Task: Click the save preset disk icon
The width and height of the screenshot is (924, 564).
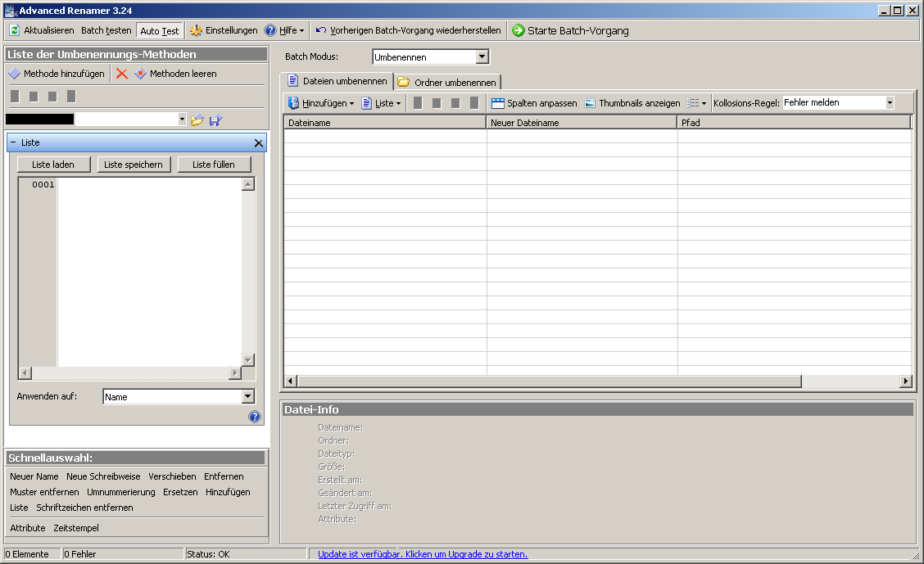Action: (215, 120)
